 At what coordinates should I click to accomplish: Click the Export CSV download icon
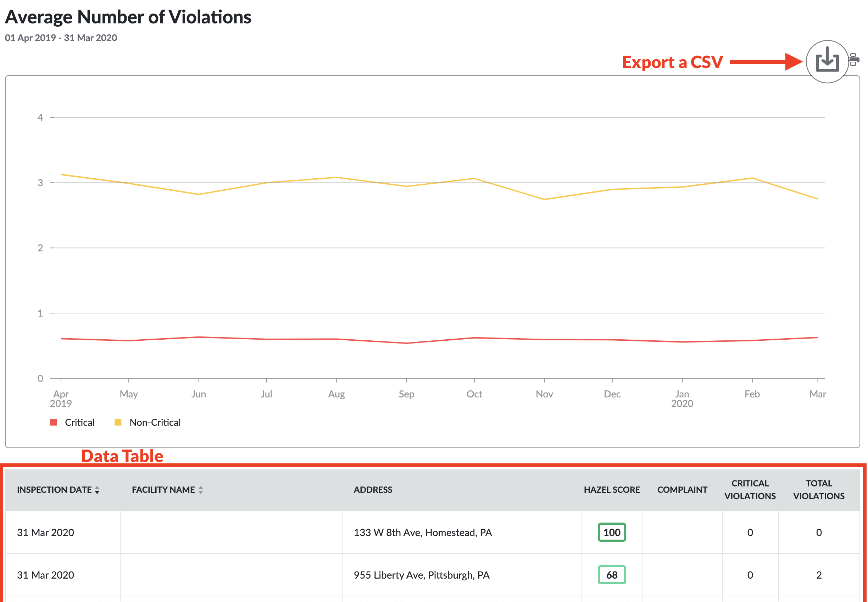pos(827,60)
